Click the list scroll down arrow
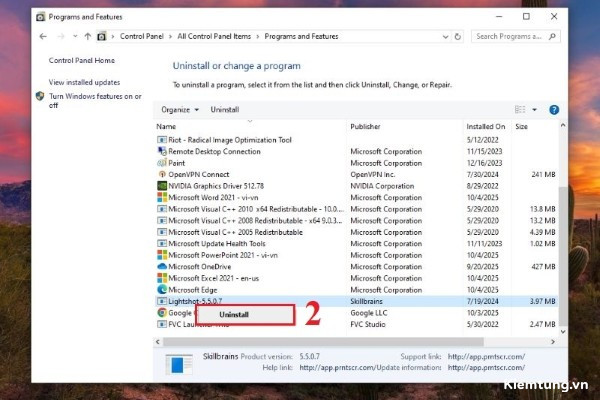600x400 pixels. coord(563,331)
